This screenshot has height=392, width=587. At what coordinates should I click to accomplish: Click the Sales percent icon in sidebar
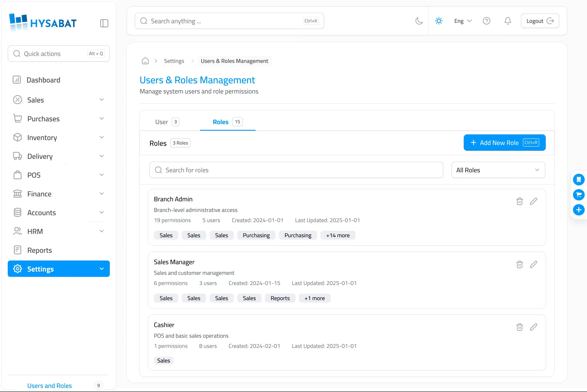(18, 100)
